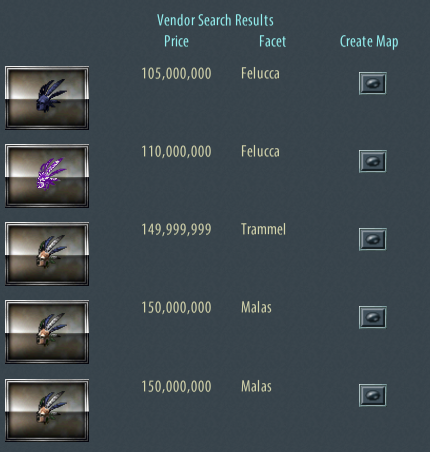Create a map for the 110,000,000 listing

coord(373,161)
